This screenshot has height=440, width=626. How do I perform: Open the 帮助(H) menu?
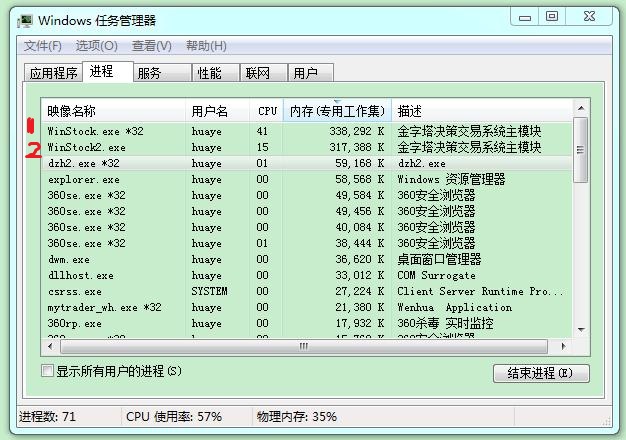[206, 46]
